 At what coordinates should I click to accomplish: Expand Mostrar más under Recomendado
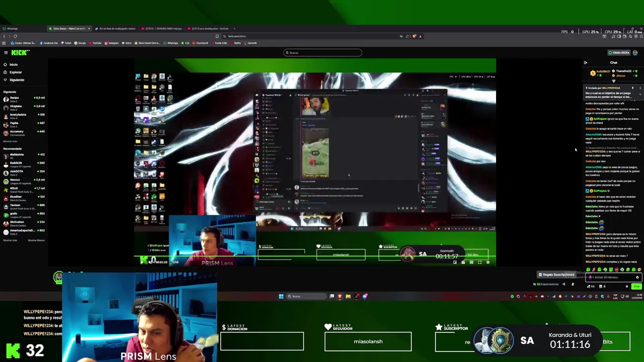(10, 240)
